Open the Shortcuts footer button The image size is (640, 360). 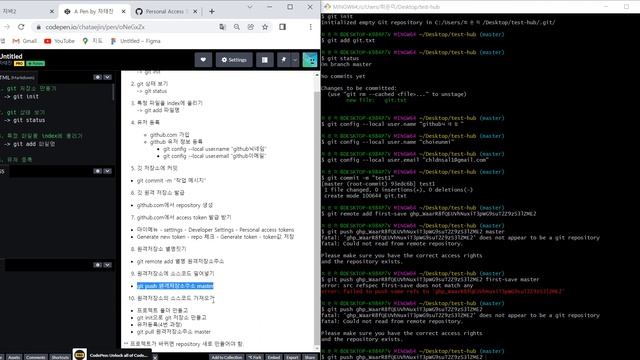point(60,357)
